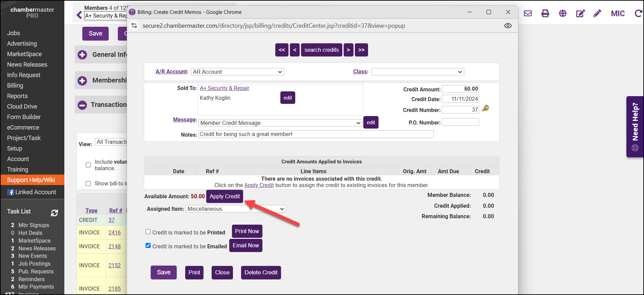The image size is (644, 295).
Task: Click the pencil edit icon in top toolbar
Action: coord(597,14)
